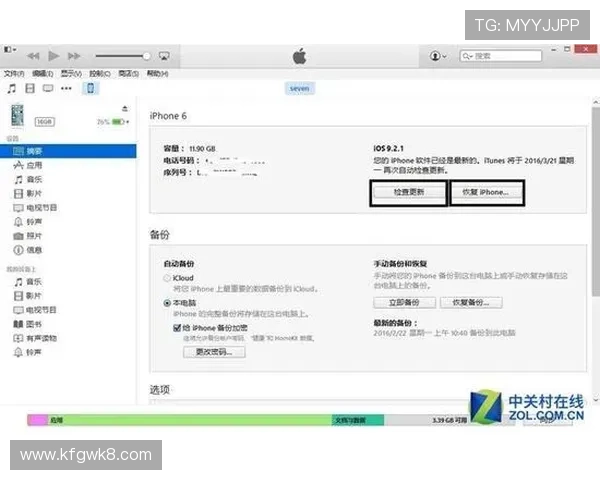Open the 商店(S) menu
The width and height of the screenshot is (600, 480).
click(x=129, y=73)
